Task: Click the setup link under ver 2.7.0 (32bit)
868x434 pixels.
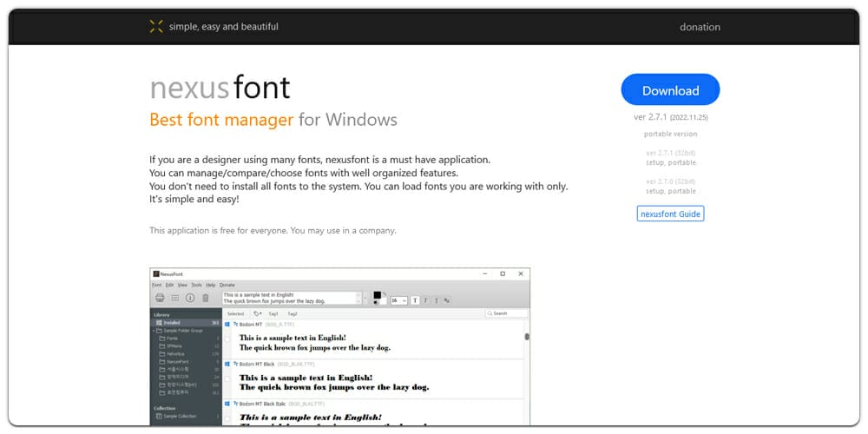Action: pyautogui.click(x=654, y=191)
